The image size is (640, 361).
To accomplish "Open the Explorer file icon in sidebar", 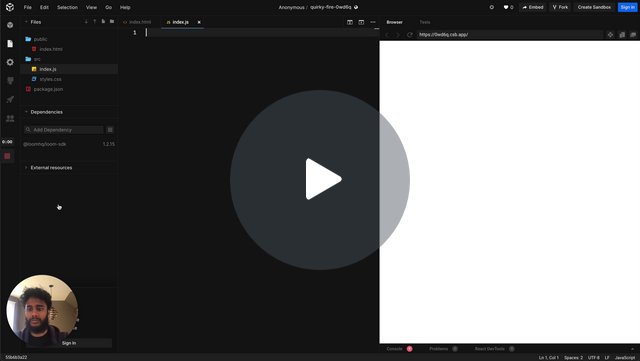I will click(10, 44).
